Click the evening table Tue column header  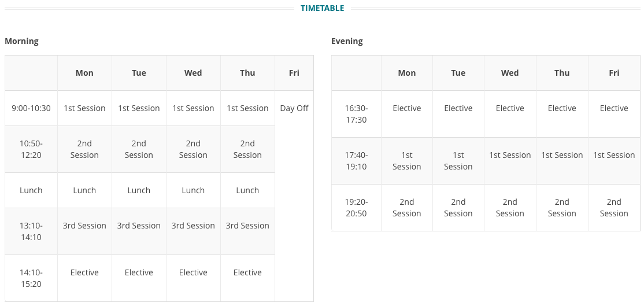point(458,73)
